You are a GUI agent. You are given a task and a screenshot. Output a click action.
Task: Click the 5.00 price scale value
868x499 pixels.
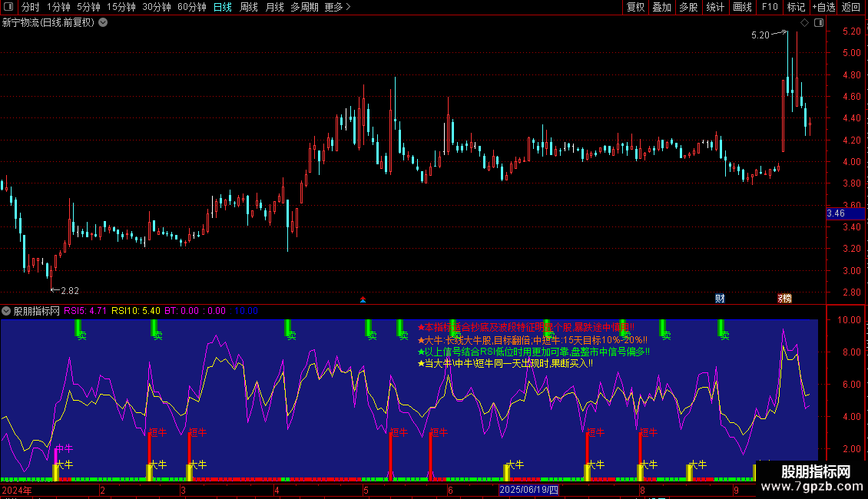click(851, 53)
